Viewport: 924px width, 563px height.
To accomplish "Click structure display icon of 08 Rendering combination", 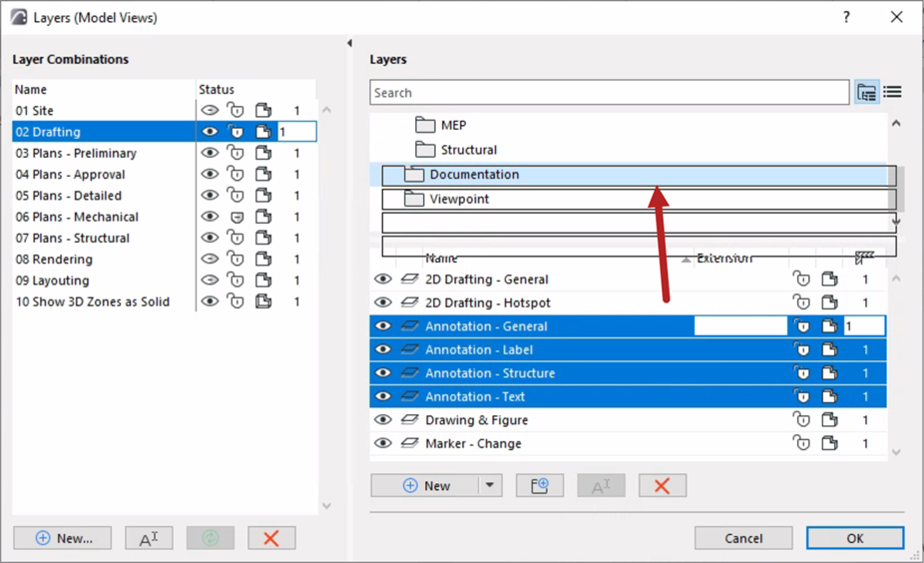I will (263, 259).
